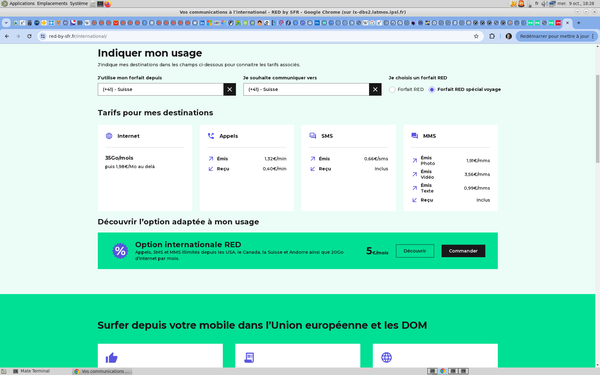Click the browser forward arrow
This screenshot has width=600, height=375.
click(x=18, y=36)
